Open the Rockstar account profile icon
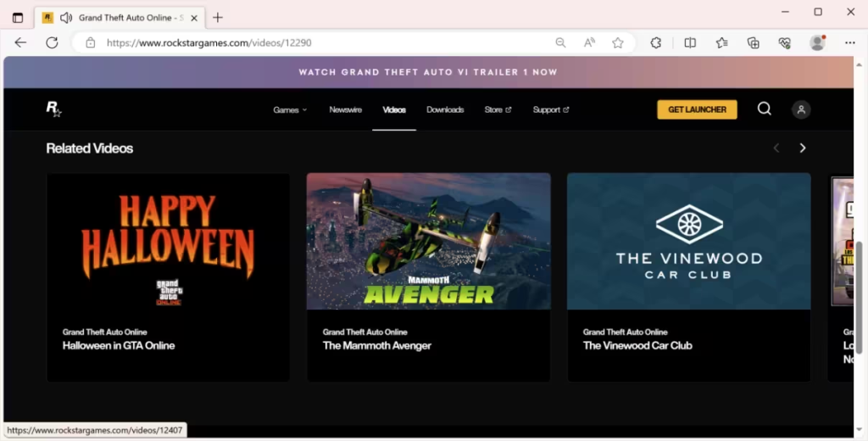Viewport: 868px width, 441px height. click(x=801, y=109)
